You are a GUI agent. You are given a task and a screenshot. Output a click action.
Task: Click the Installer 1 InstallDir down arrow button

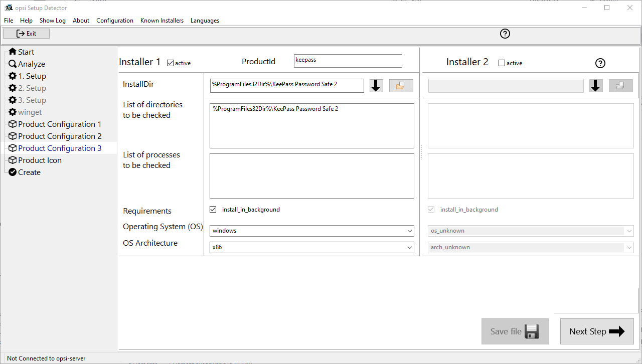(376, 86)
